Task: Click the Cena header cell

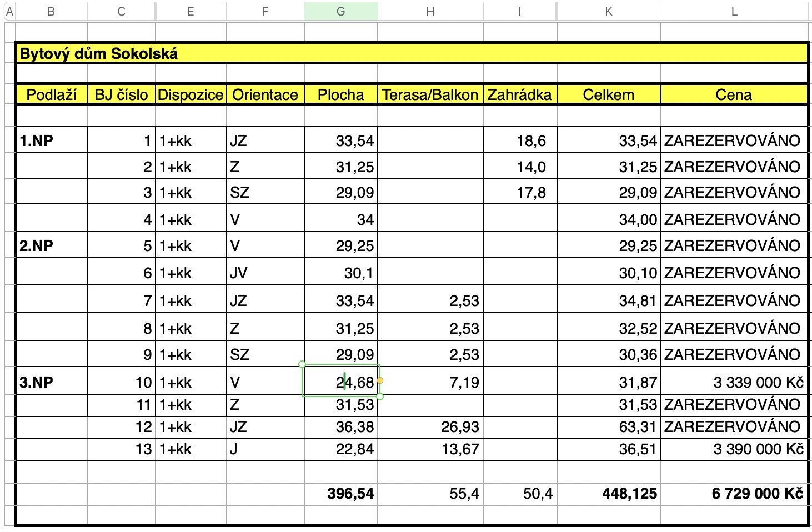Action: (x=734, y=95)
